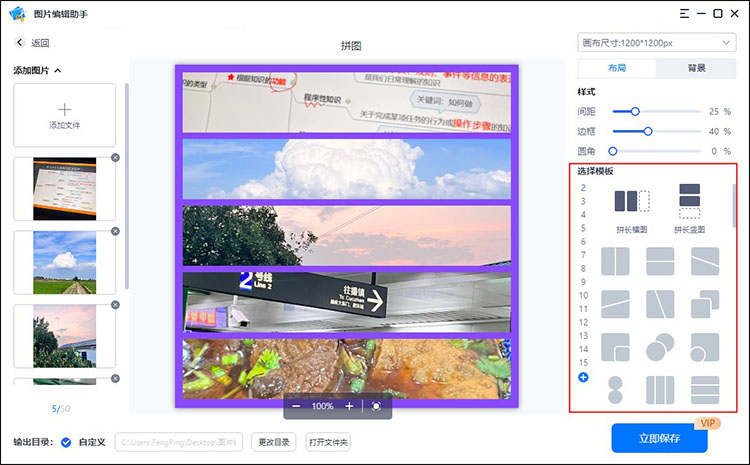Select the diagonal slanted split template, first row
This screenshot has width=750, height=465.
coord(705,261)
